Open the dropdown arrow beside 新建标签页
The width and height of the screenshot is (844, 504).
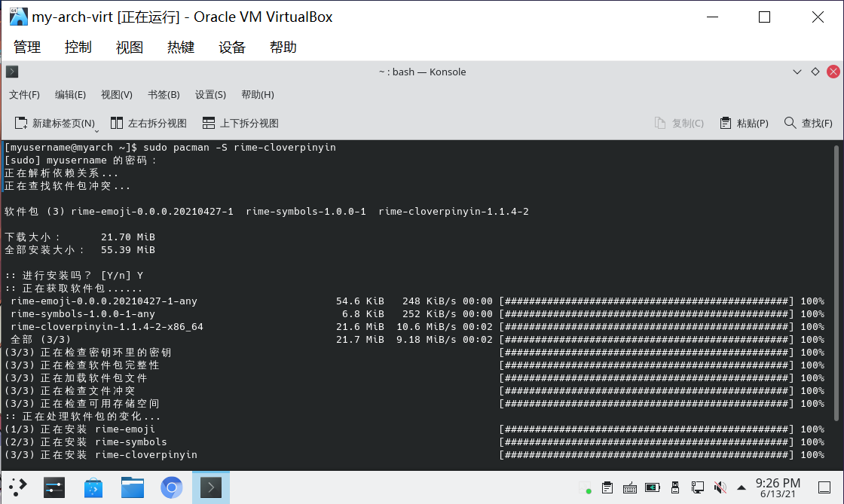click(x=96, y=131)
